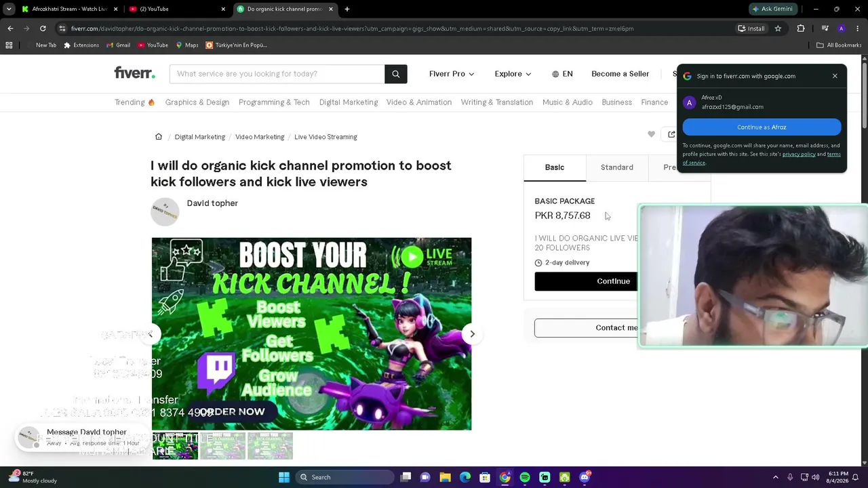Open the browser extensions puzzle icon
This screenshot has width=868, height=488.
(x=801, y=28)
